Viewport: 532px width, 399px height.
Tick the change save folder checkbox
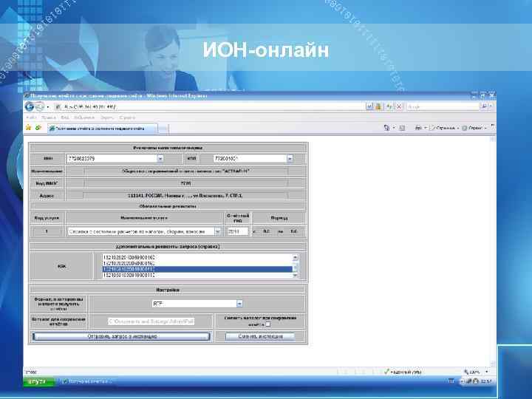pos(268,324)
